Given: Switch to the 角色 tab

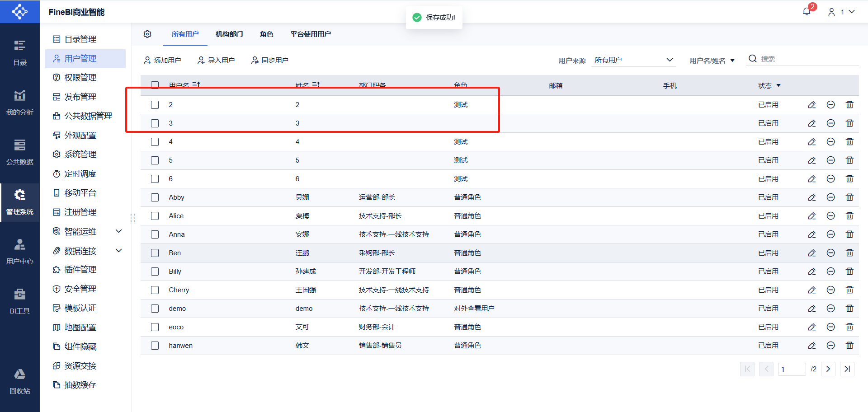Looking at the screenshot, I should tap(267, 34).
